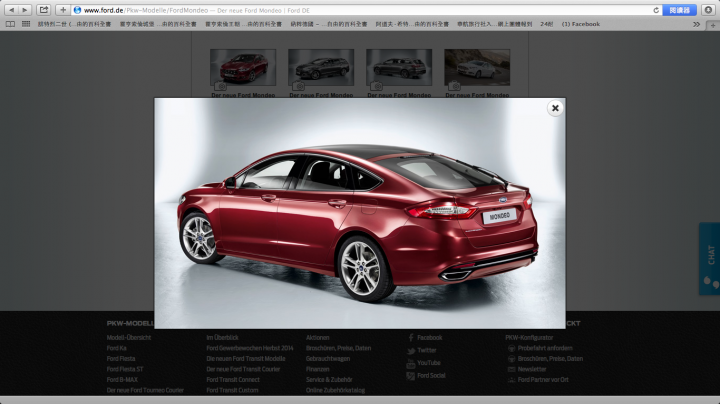Open the Share button in Safari toolbar
Viewport: 720px width, 404px height.
tap(44, 10)
